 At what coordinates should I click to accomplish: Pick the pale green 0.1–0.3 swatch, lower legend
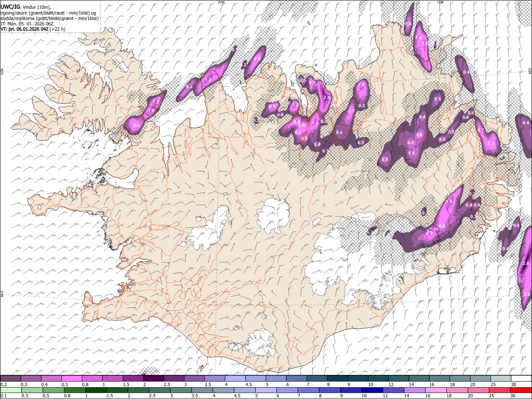(x=11, y=390)
